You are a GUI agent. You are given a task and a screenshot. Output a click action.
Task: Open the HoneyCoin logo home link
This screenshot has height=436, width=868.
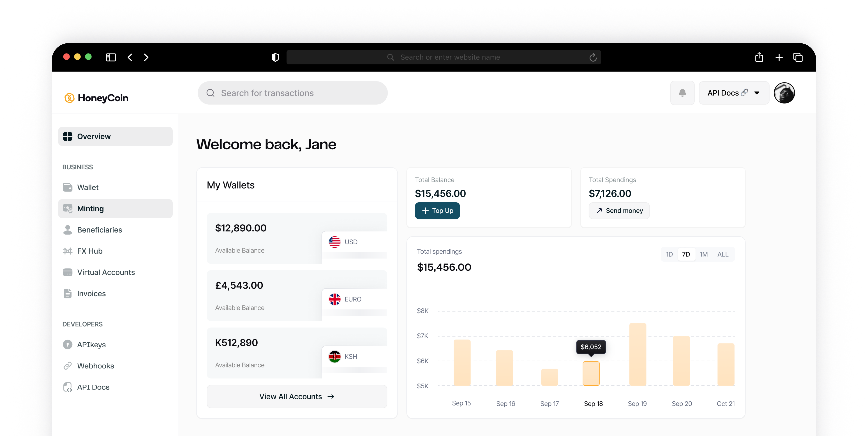(x=96, y=98)
